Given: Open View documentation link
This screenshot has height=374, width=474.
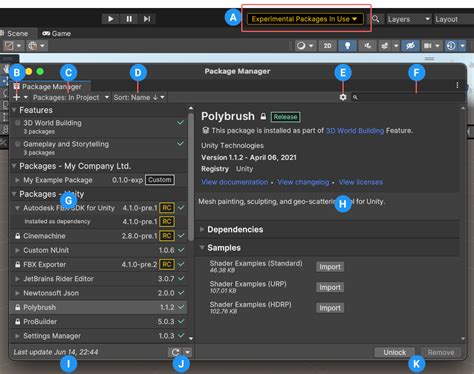Looking at the screenshot, I should tap(235, 182).
